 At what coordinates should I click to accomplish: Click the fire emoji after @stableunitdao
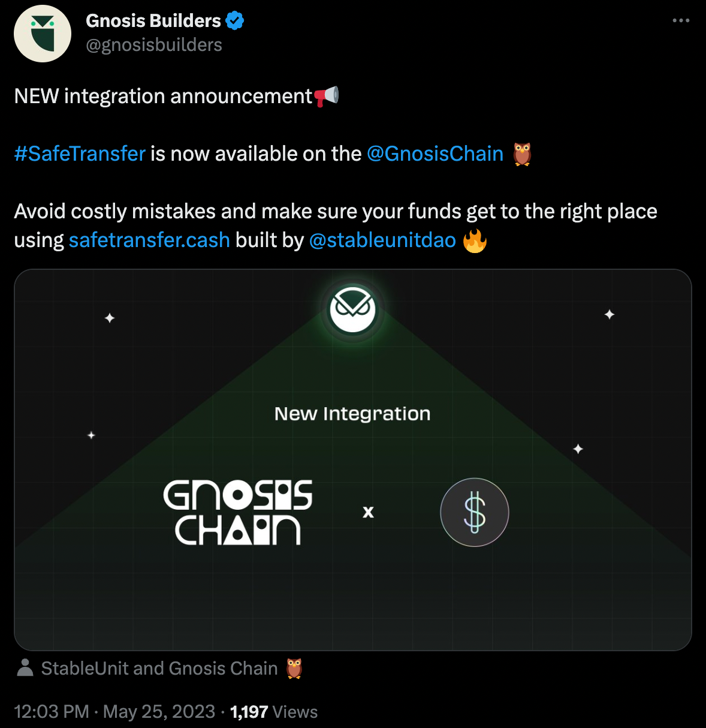click(x=475, y=240)
